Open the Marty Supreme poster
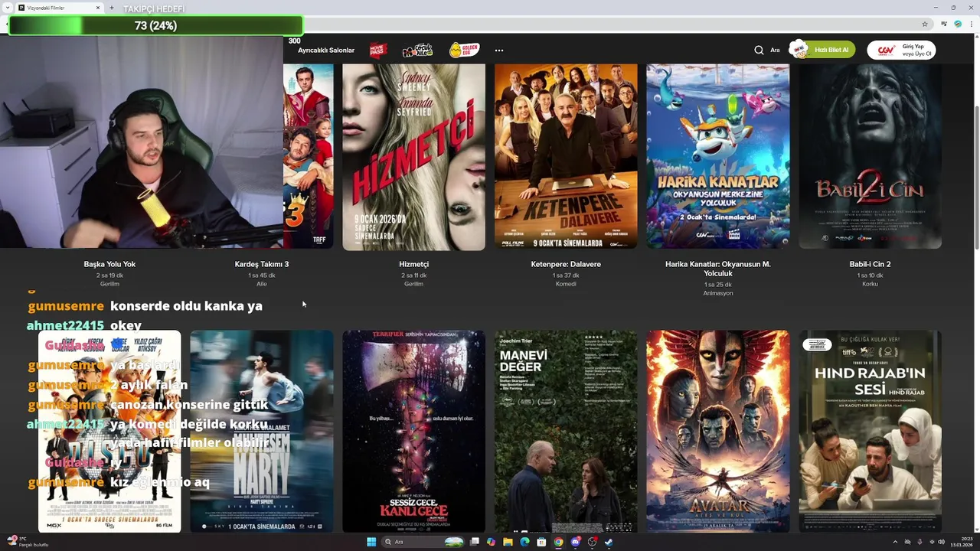The height and width of the screenshot is (551, 980). click(262, 431)
